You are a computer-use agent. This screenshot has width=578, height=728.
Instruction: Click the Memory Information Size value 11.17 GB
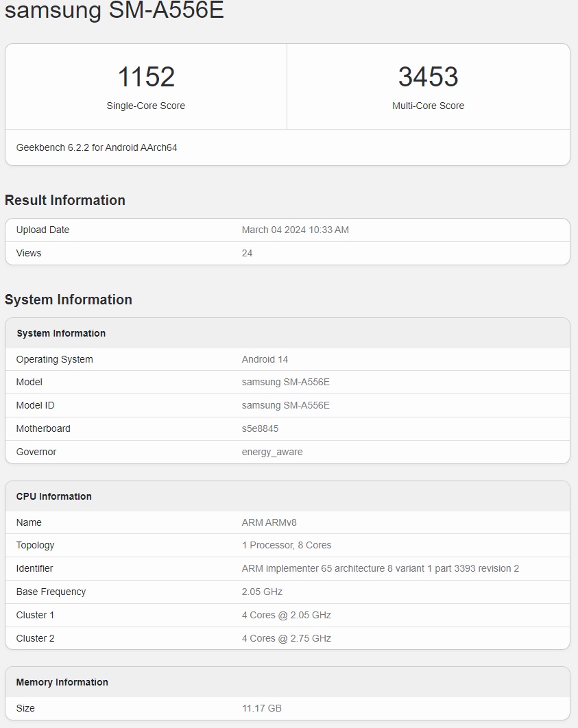click(x=261, y=708)
